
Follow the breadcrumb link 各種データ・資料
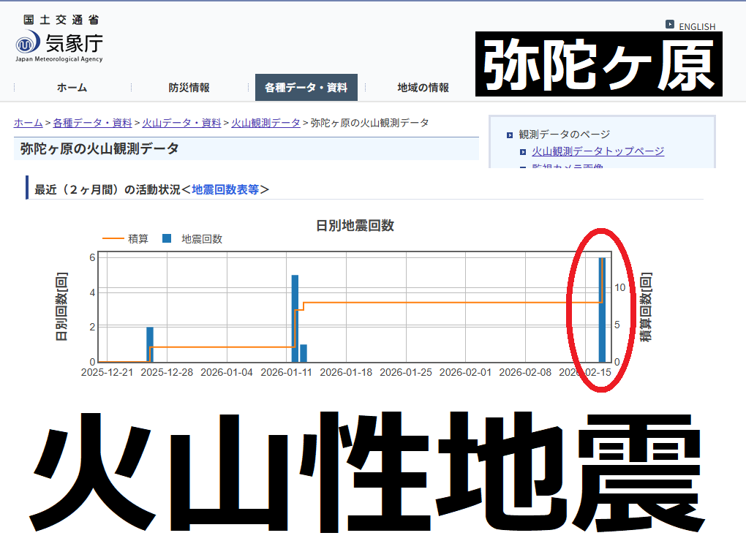(x=92, y=123)
